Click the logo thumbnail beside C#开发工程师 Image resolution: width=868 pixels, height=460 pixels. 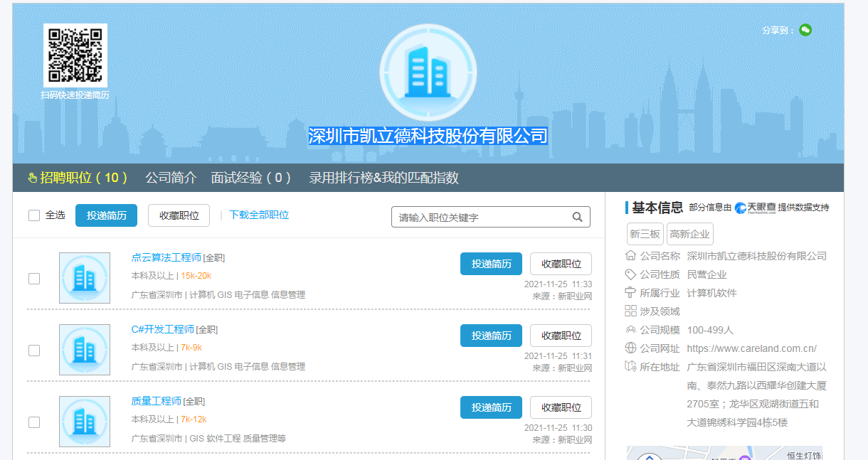coord(85,350)
